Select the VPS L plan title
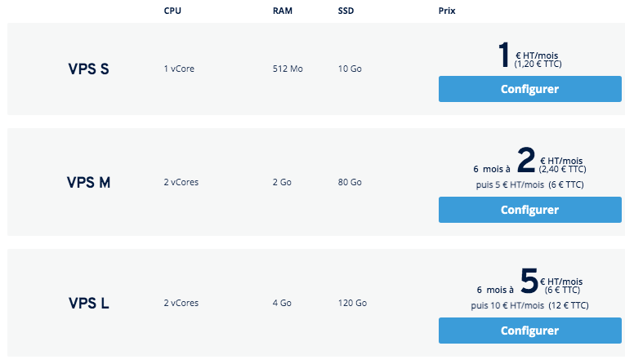 tap(88, 303)
